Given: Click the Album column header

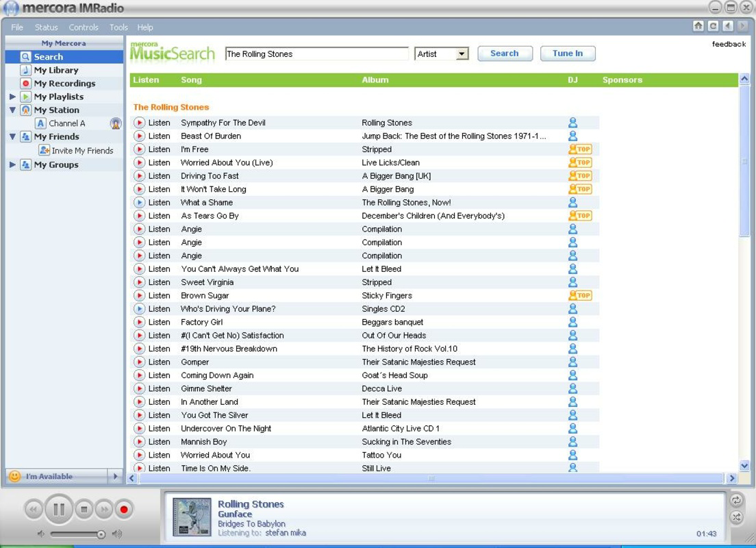Looking at the screenshot, I should coord(375,80).
